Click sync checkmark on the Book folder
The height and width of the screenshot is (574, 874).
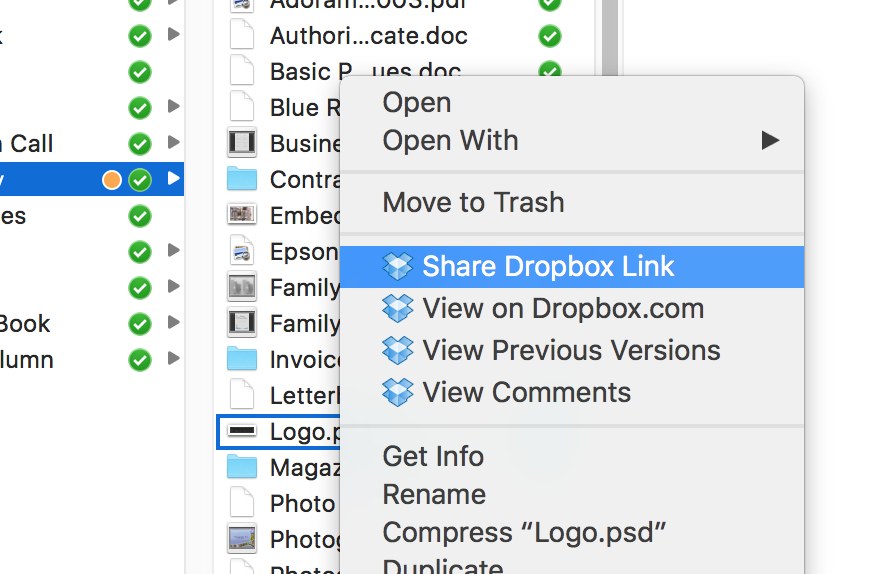coord(140,324)
